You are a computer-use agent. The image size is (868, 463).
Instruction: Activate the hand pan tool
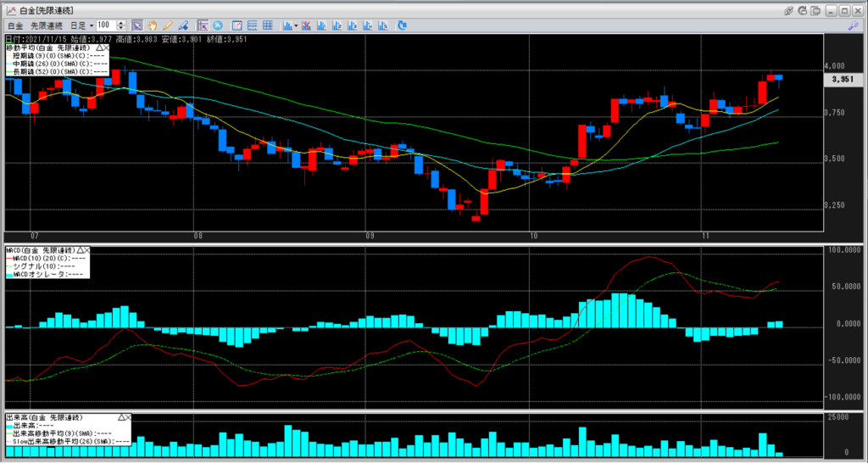tap(153, 25)
